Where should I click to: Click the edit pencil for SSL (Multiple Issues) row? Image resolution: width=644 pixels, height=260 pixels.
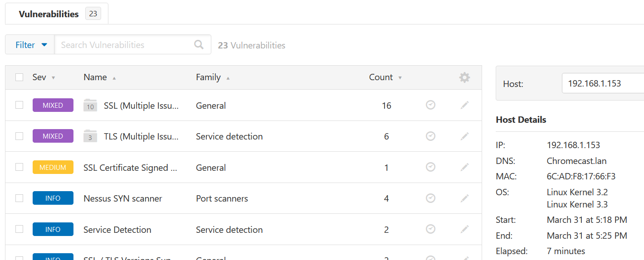pos(464,105)
